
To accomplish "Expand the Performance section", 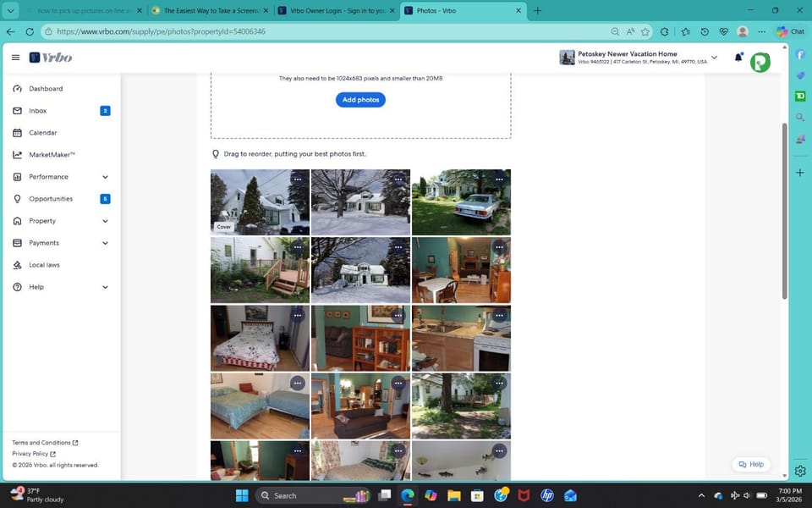I will 105,177.
